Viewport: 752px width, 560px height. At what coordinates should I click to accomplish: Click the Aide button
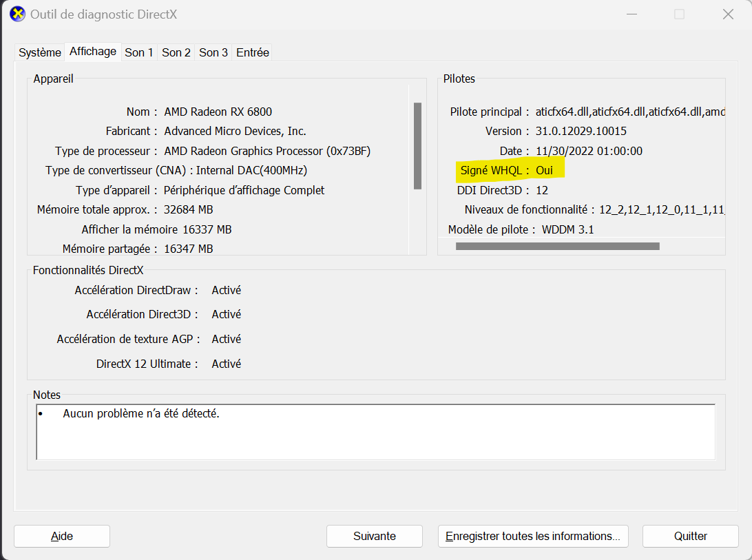(x=62, y=536)
